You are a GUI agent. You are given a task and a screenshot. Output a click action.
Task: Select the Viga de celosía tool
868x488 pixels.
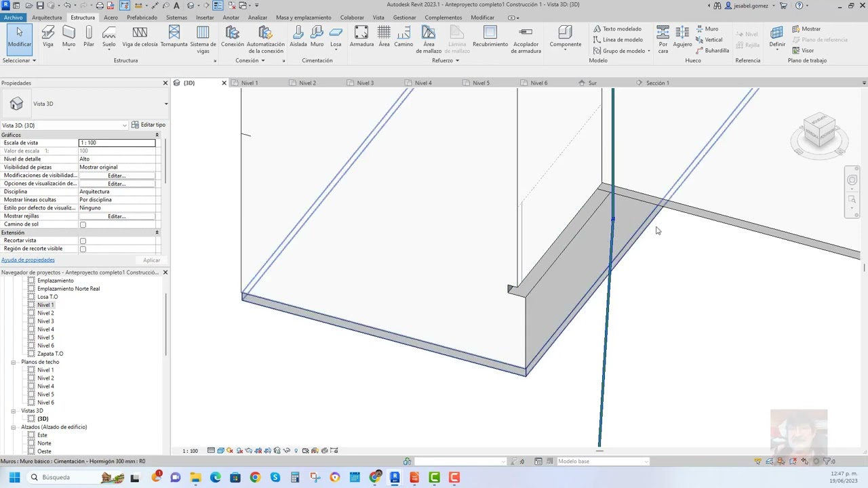click(x=140, y=37)
